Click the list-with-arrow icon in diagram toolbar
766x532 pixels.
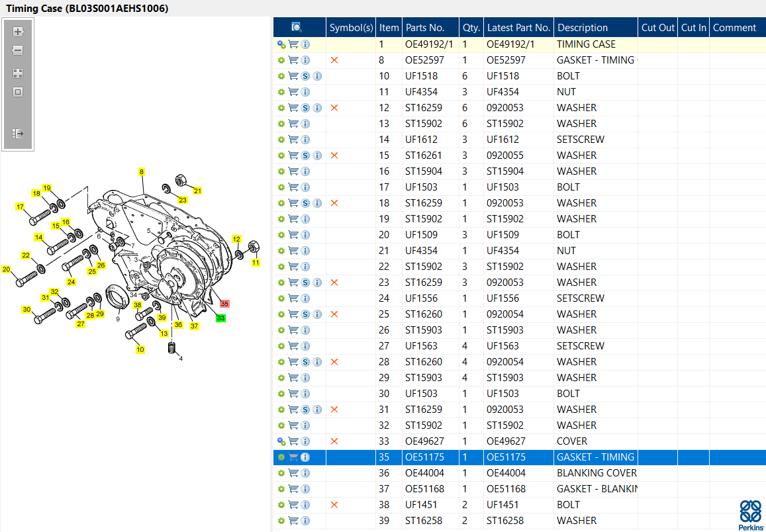pyautogui.click(x=18, y=134)
